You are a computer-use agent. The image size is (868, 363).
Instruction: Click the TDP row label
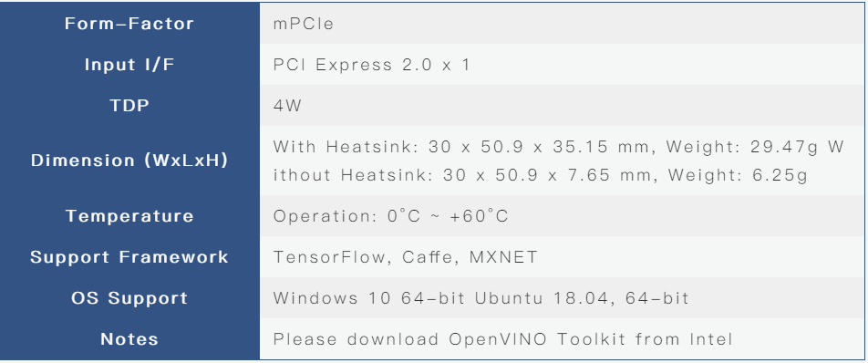coord(129,106)
